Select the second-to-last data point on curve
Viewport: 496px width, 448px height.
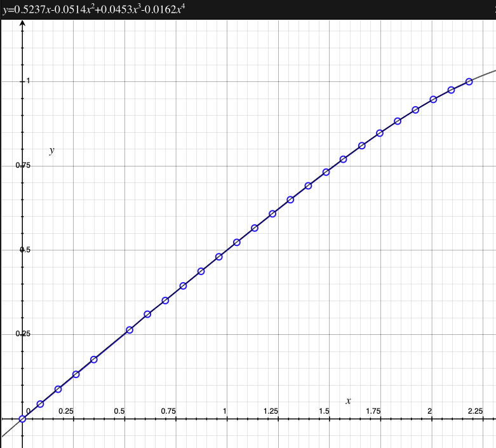[x=451, y=90]
